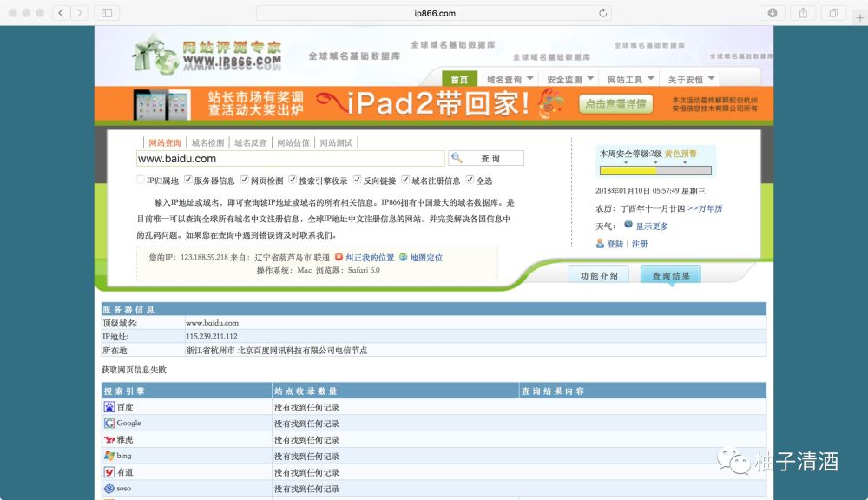
Task: Toggle the 全选 select-all checkbox
Action: point(470,180)
